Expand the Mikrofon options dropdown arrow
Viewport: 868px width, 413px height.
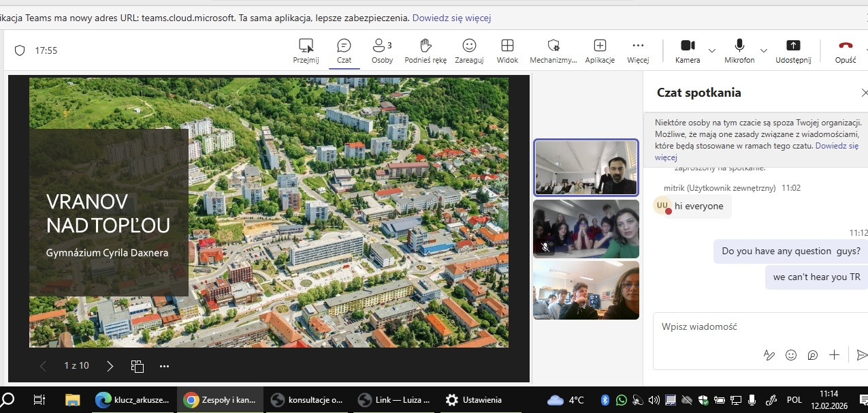click(x=764, y=50)
